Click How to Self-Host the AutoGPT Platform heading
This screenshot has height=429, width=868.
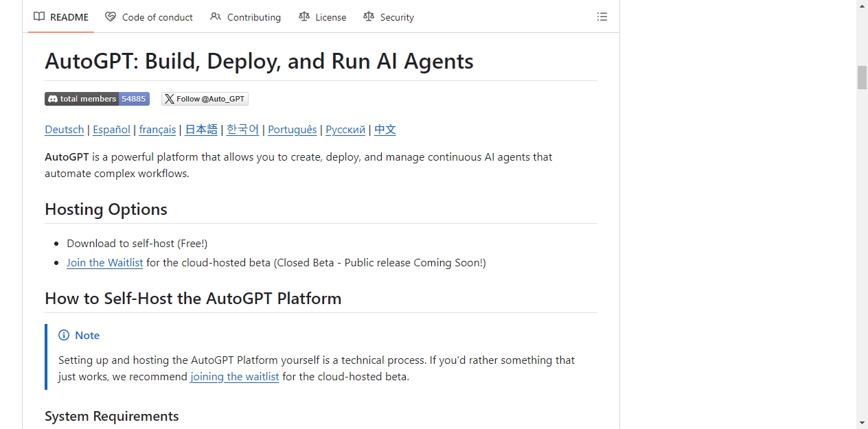[x=193, y=299]
